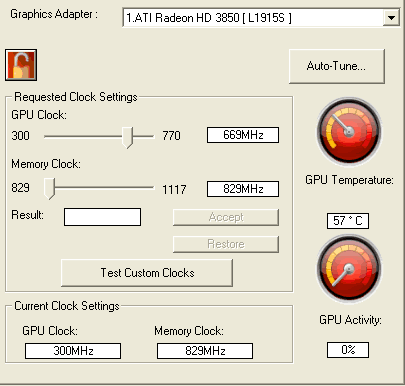The width and height of the screenshot is (405, 386).
Task: Click the GPU Clock slider track near 770
Action: (x=148, y=136)
